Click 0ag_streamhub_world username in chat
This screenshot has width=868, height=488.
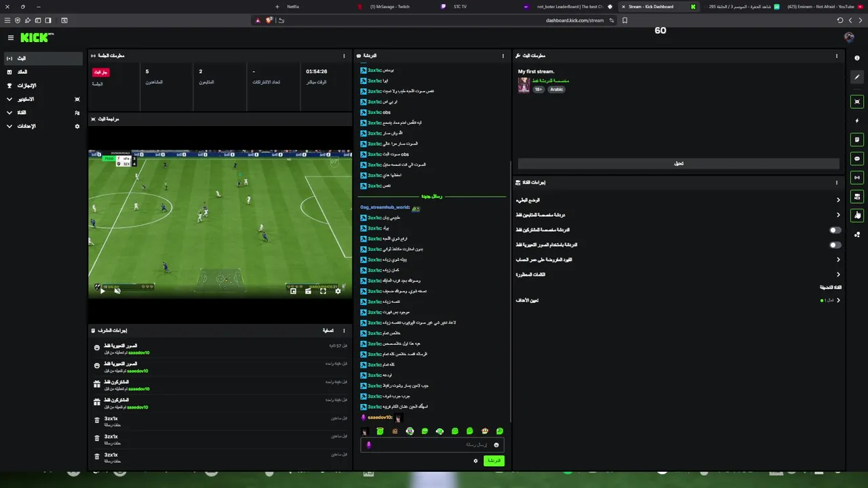[x=384, y=207]
